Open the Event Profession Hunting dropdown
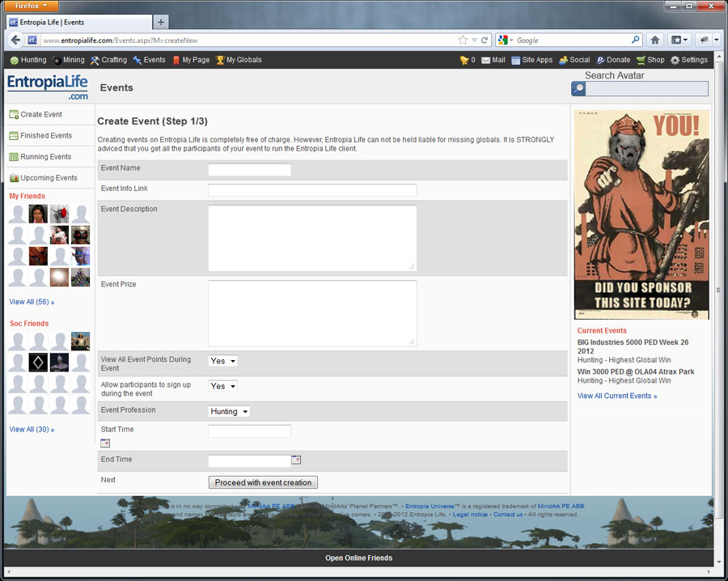The width and height of the screenshot is (728, 581). click(229, 412)
